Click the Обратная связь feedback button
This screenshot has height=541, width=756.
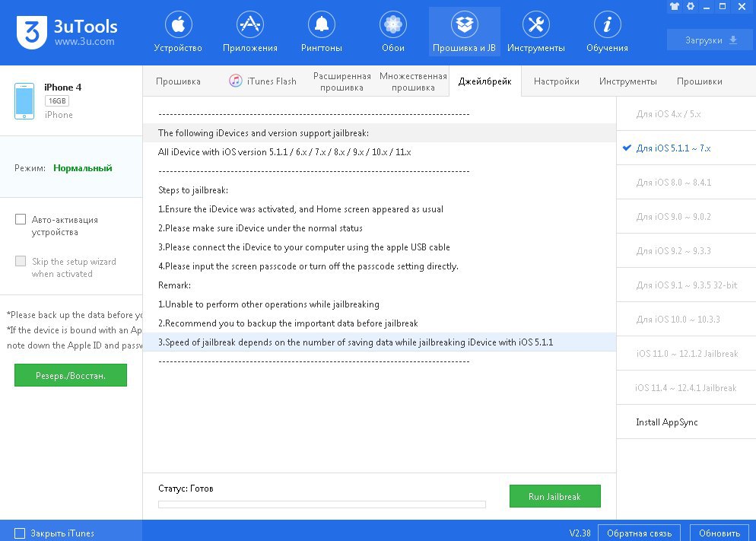point(639,533)
